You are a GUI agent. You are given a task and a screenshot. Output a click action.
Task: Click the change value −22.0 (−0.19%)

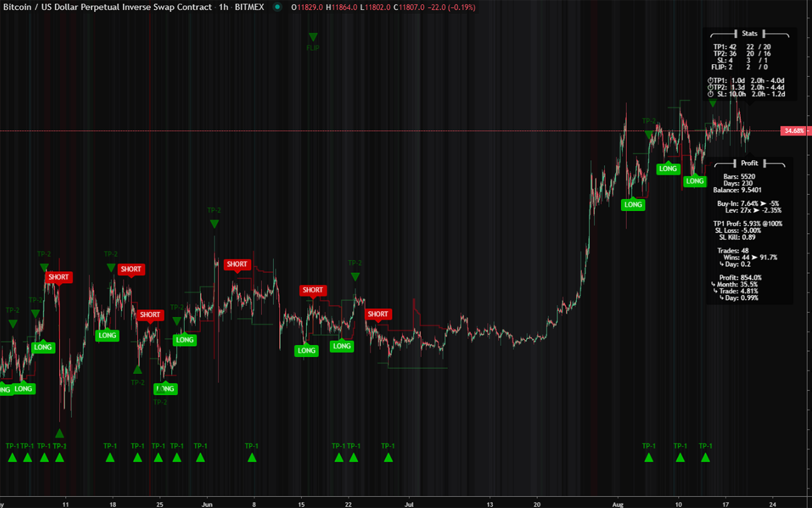coord(452,8)
